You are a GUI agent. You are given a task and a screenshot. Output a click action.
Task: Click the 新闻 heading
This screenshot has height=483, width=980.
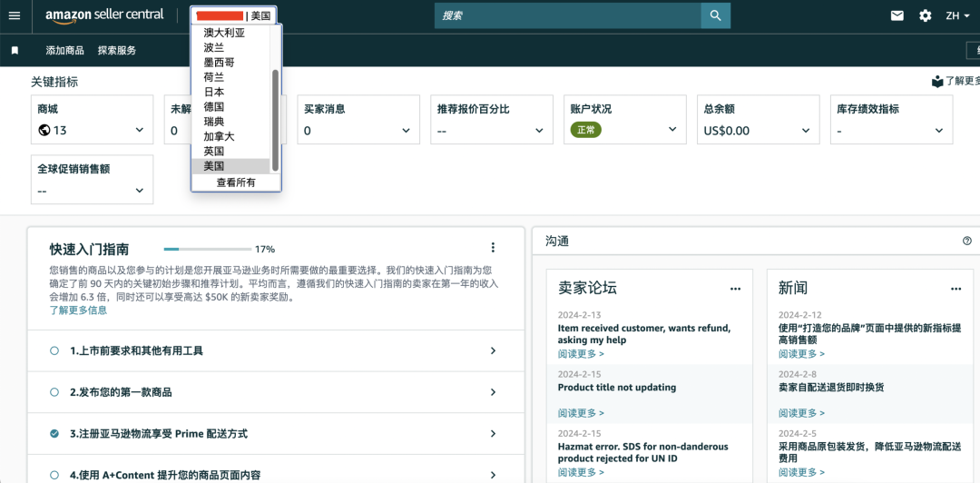pyautogui.click(x=793, y=288)
